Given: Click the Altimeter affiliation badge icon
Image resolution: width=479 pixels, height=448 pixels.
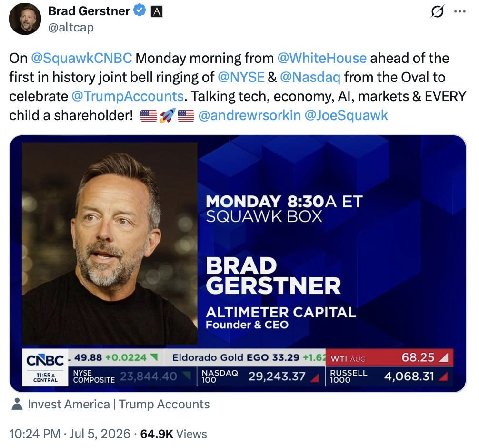Looking at the screenshot, I should (157, 11).
